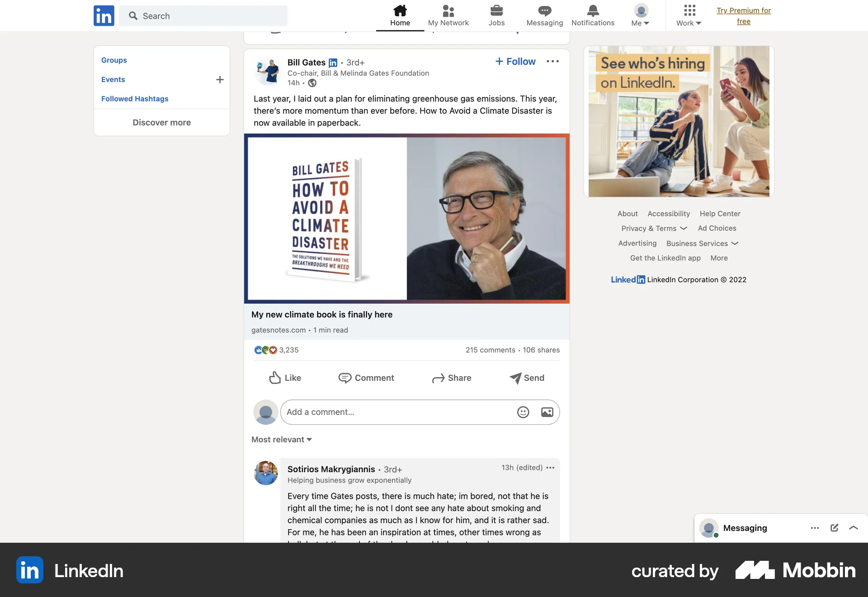Image resolution: width=868 pixels, height=597 pixels.
Task: Attach an image using the photo icon
Action: (x=547, y=412)
